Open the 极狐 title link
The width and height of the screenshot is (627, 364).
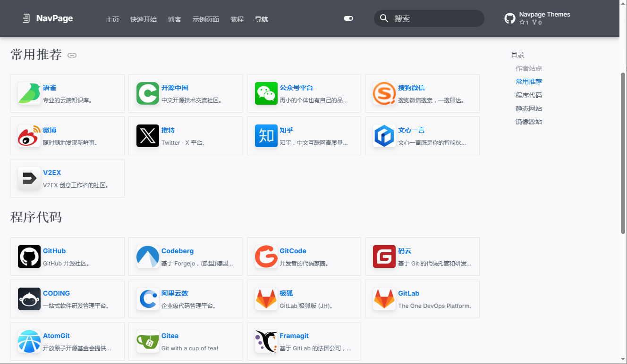pos(287,293)
